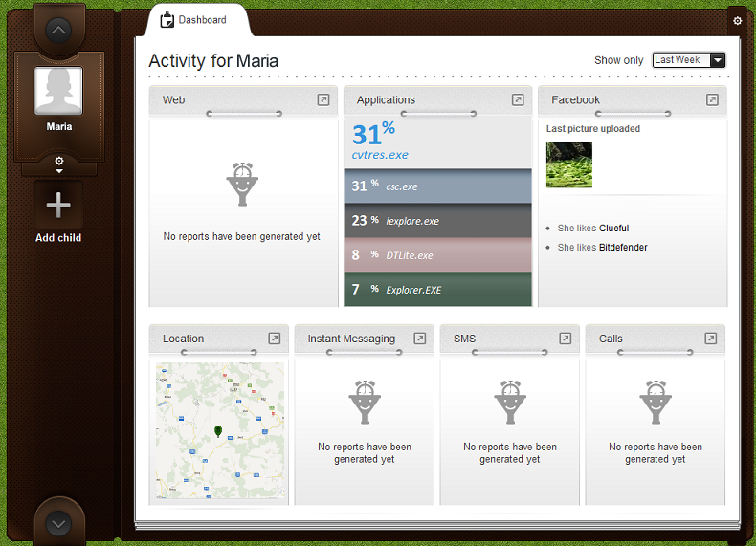Screen dimensions: 756x546
Task: Expand the Web panel with arrow icon
Action: click(x=323, y=99)
